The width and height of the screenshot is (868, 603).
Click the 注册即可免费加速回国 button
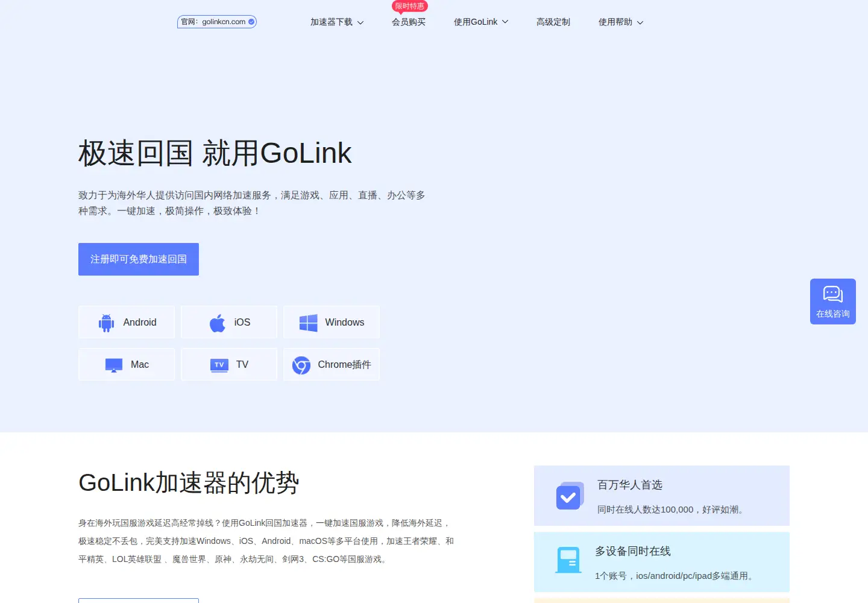(139, 259)
